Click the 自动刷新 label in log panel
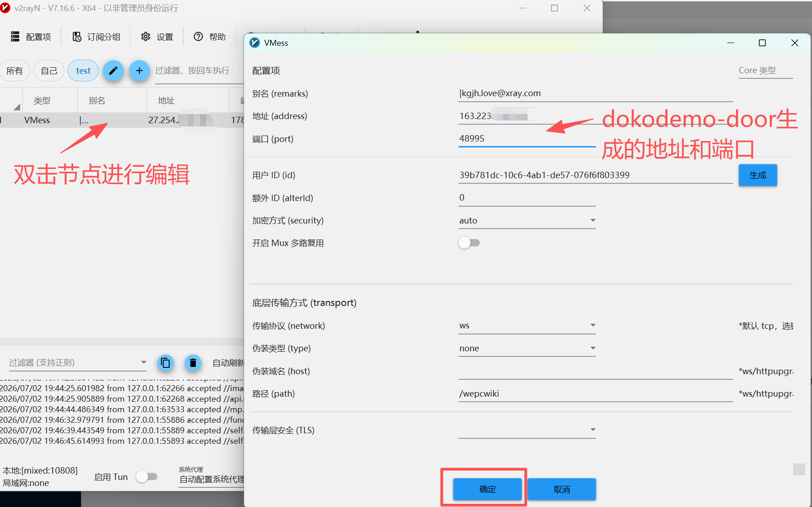 228,363
